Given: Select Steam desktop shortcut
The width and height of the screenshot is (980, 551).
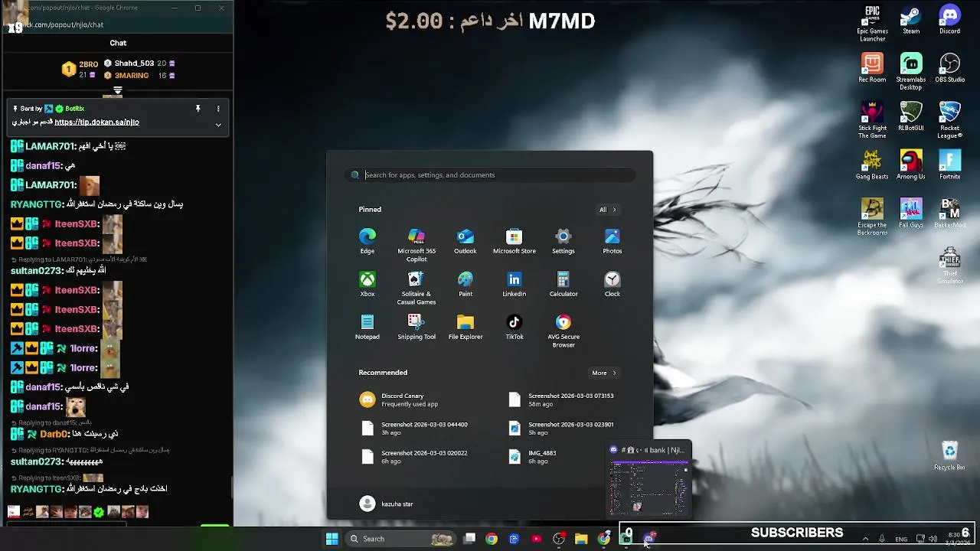Looking at the screenshot, I should [x=911, y=20].
